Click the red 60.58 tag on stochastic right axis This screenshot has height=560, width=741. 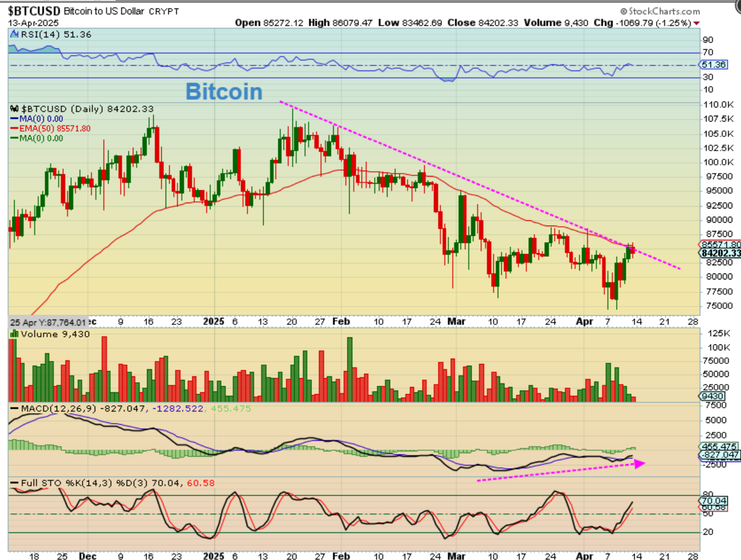pyautogui.click(x=714, y=508)
